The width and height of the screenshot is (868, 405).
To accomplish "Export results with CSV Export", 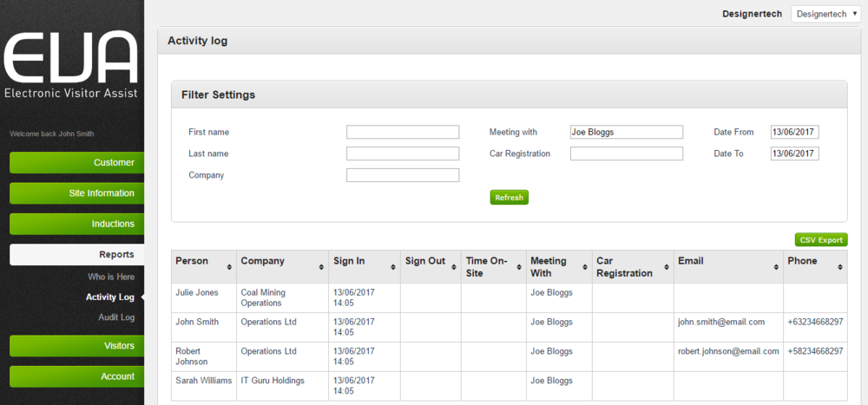I will coord(820,240).
